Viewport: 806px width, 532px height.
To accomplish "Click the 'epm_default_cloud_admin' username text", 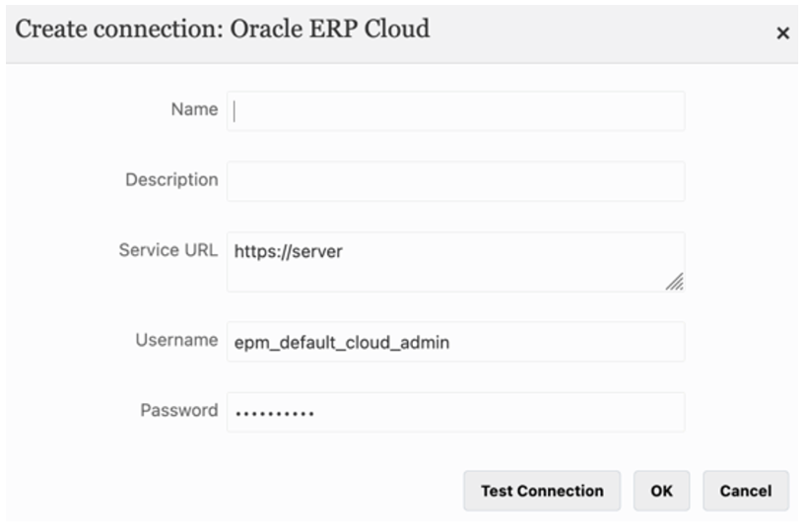I will [342, 343].
